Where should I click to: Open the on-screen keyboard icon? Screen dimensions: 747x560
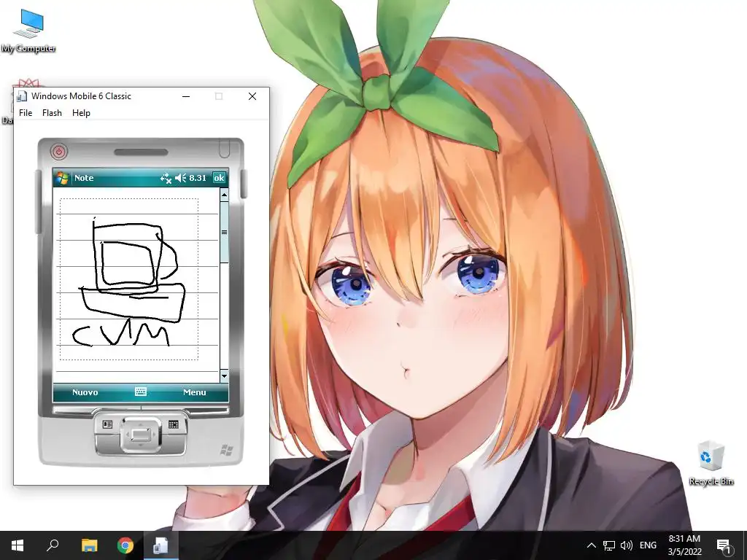point(141,392)
